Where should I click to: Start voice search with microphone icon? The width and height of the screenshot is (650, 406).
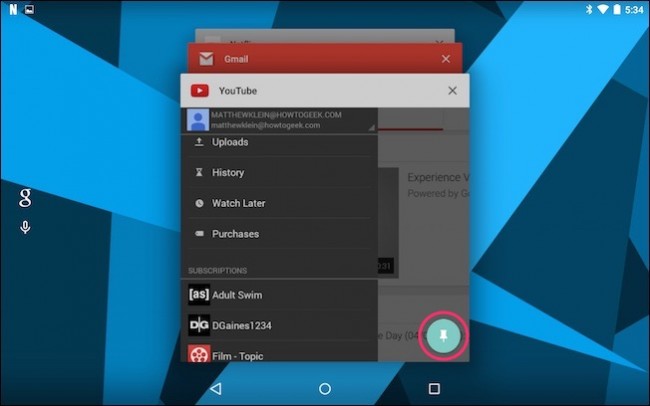[25, 227]
